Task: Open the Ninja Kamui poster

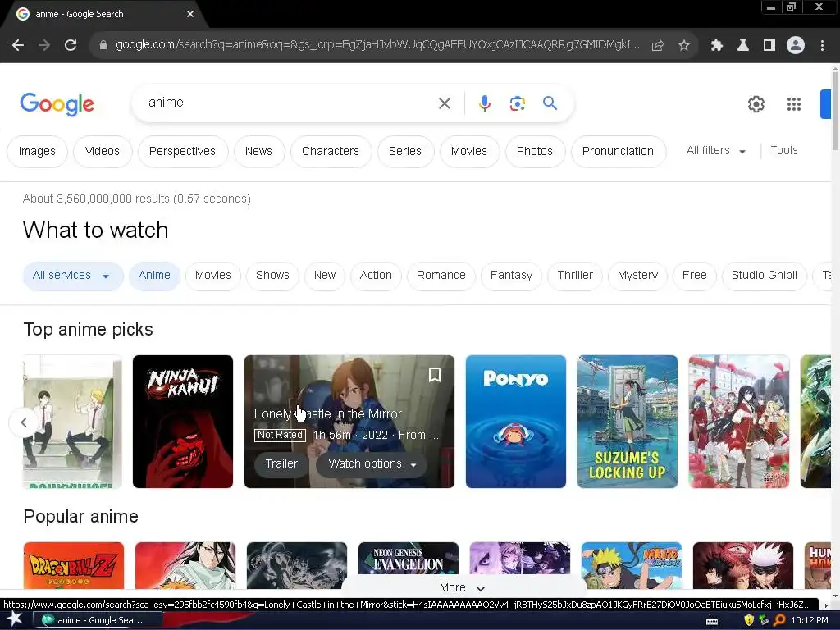Action: click(183, 422)
